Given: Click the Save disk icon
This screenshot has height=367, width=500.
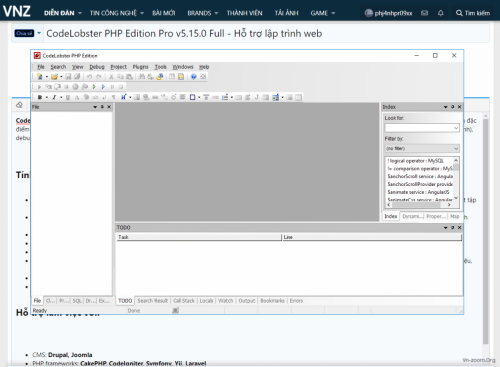Looking at the screenshot, I should pyautogui.click(x=68, y=77).
